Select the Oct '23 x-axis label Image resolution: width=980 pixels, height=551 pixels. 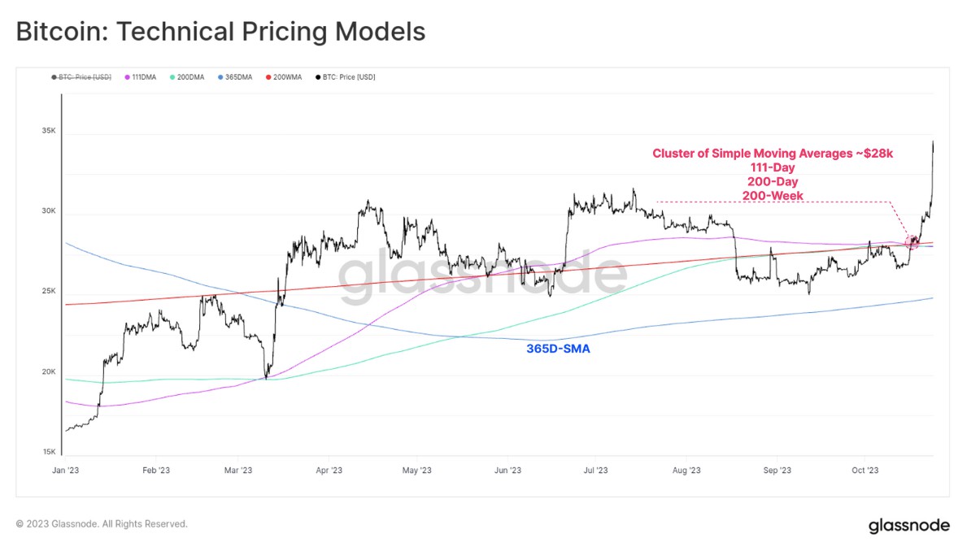865,470
